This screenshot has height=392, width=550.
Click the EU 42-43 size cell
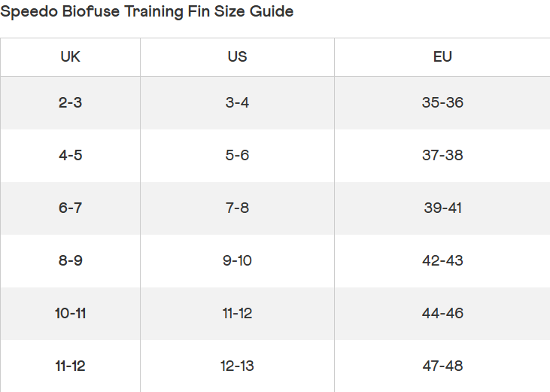coord(442,260)
